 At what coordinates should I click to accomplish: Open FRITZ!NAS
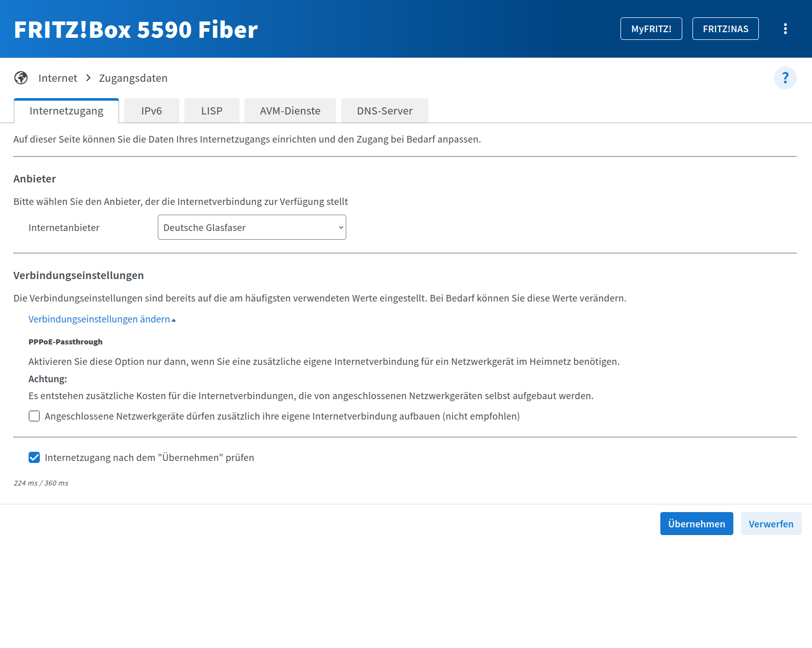pos(726,29)
